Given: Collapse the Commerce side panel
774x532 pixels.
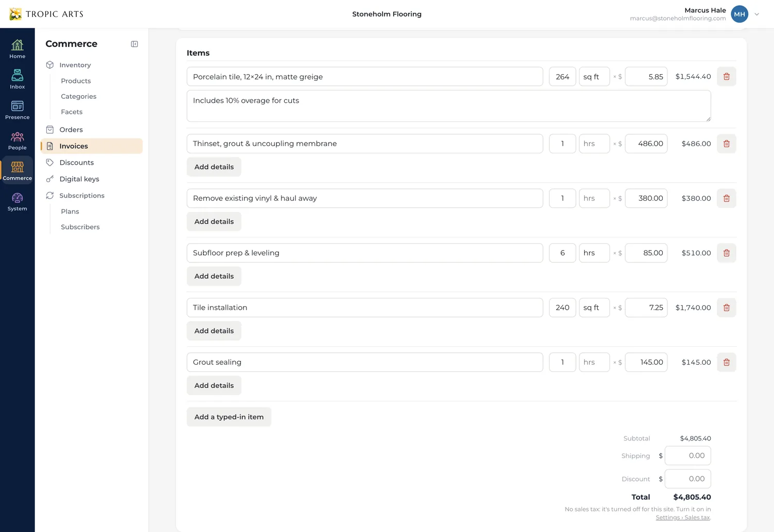Looking at the screenshot, I should click(134, 44).
